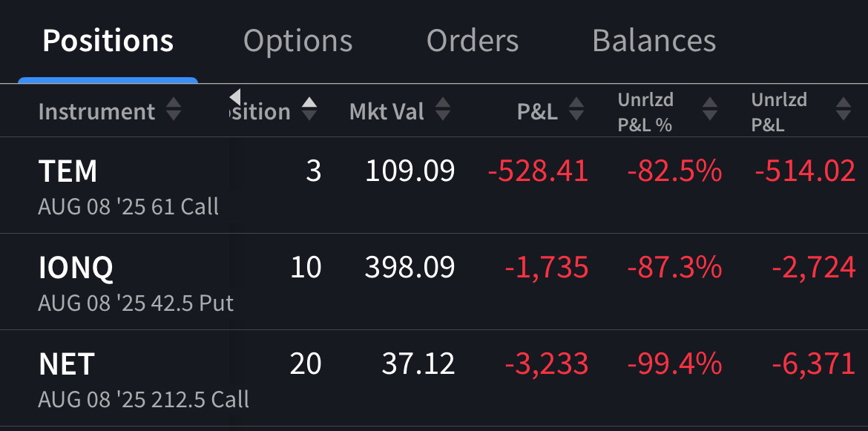This screenshot has height=431, width=868.
Task: Click the P&L column sort arrows
Action: (x=576, y=111)
